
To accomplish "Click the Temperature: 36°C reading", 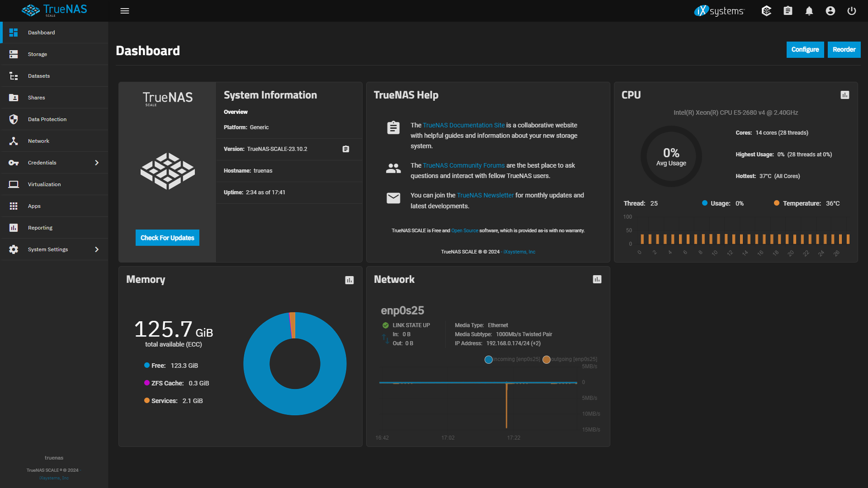I will 807,203.
